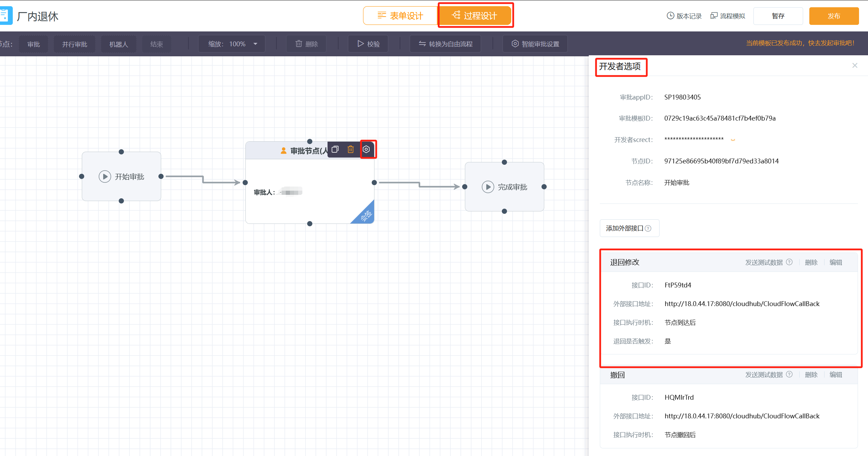Select the 过程设计 tab
This screenshot has width=868, height=456.
click(475, 16)
